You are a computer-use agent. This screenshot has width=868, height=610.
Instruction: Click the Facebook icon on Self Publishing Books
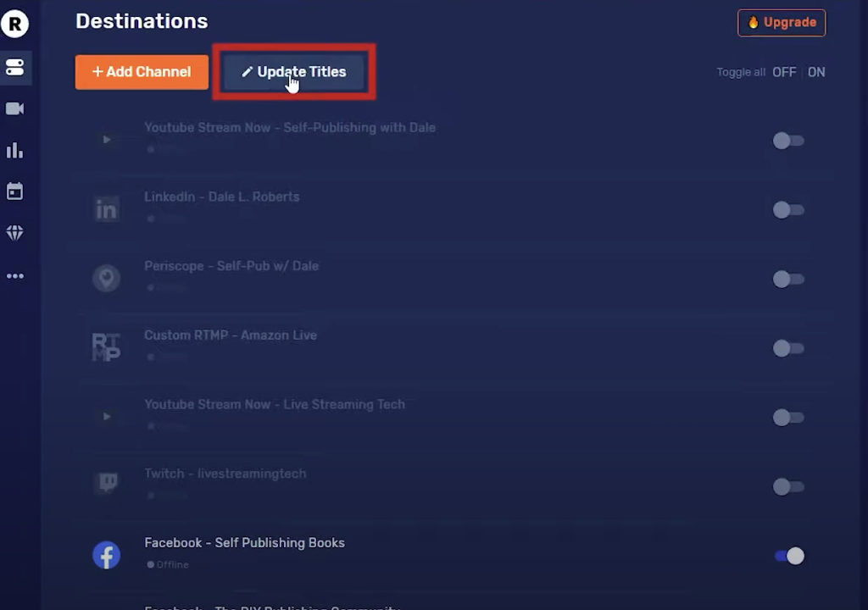(x=106, y=555)
